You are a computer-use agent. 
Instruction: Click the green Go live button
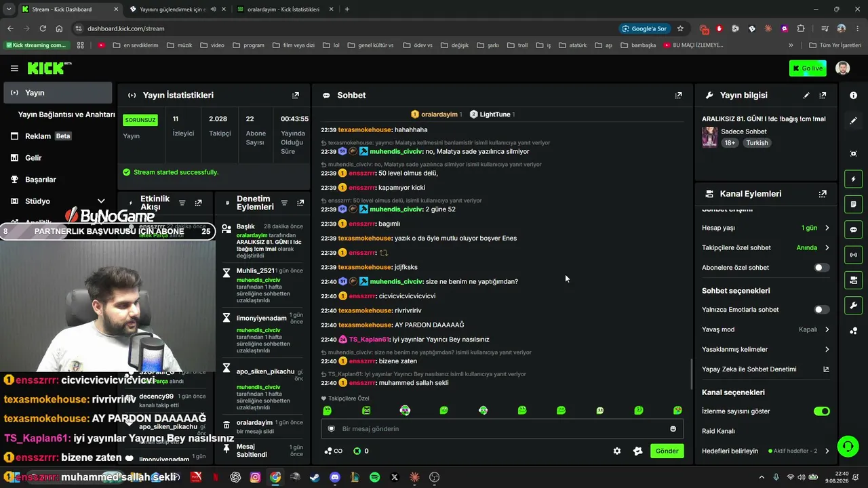(808, 68)
